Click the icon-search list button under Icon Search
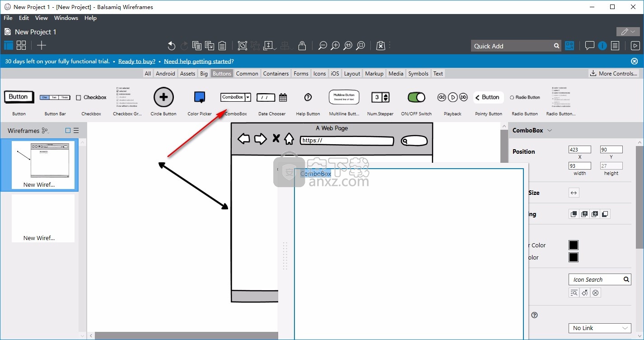Screen dimensions: 644x340 point(574,293)
